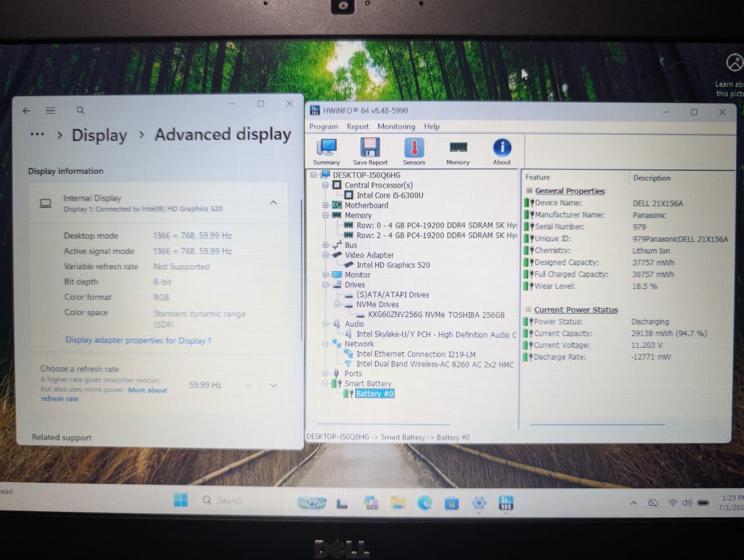Select the Row: 2 memory module entry
This screenshot has height=560, width=744.
coord(436,235)
